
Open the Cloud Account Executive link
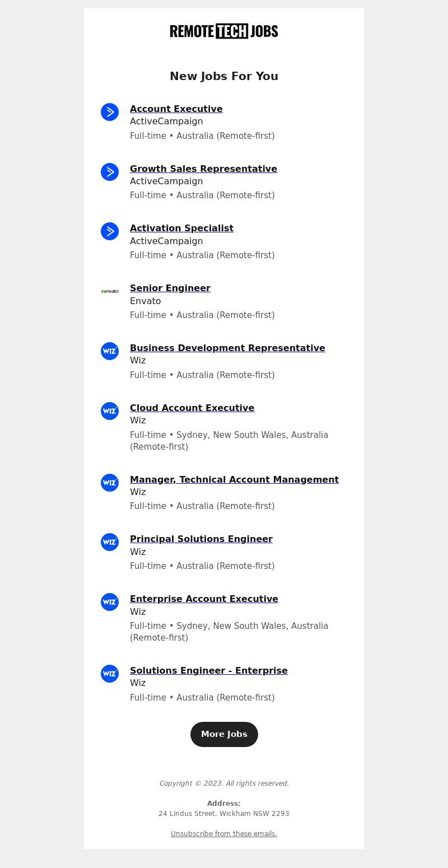tap(192, 408)
